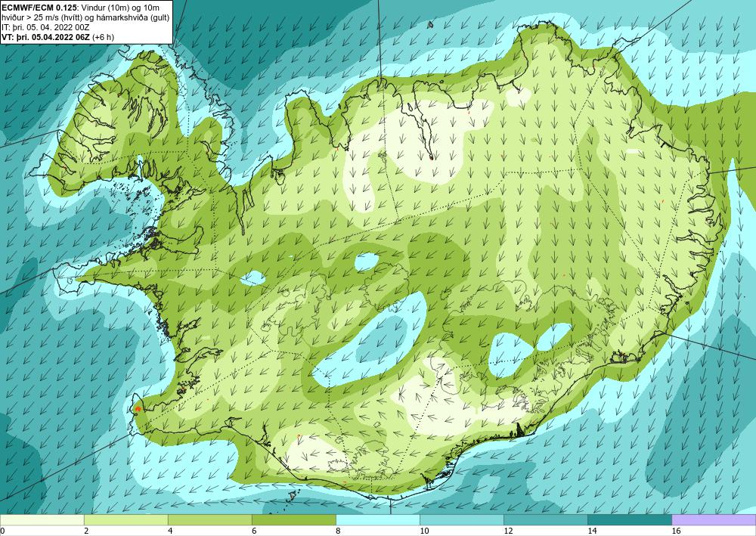Click the orange marker on the southwest peninsula tip
This screenshot has width=756, height=536.
coord(138,409)
